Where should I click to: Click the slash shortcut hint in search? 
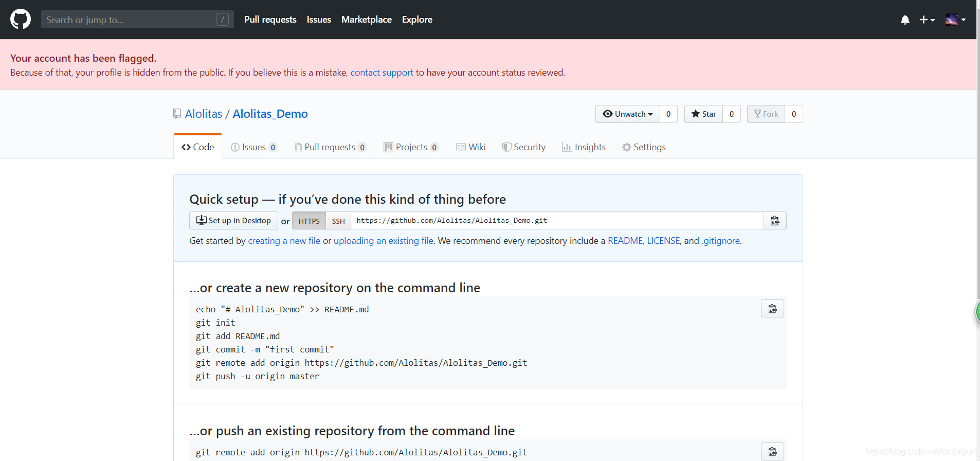click(223, 20)
